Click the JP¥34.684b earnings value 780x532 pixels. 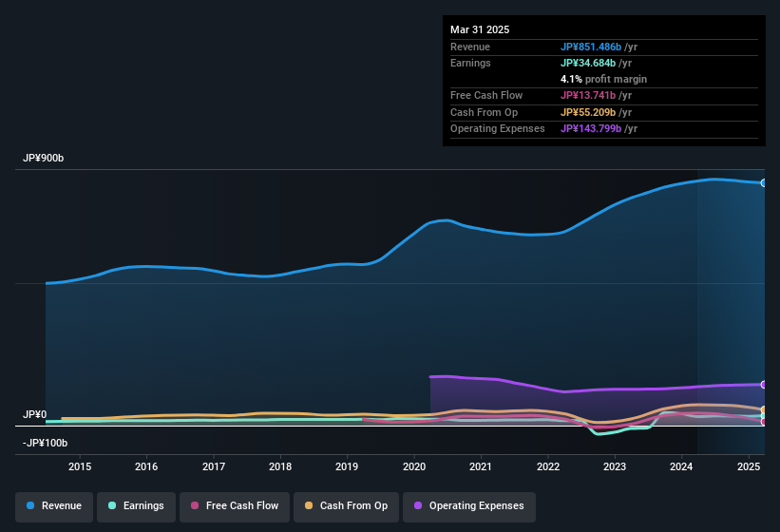(x=588, y=63)
